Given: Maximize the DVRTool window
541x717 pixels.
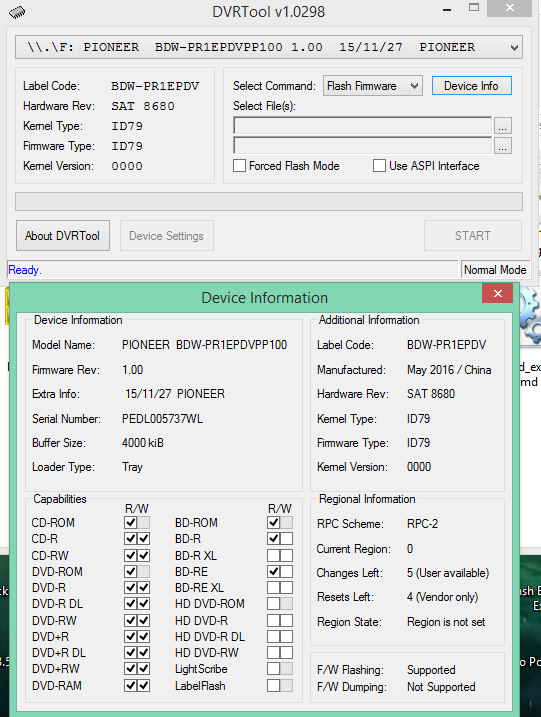Looking at the screenshot, I should [x=474, y=8].
